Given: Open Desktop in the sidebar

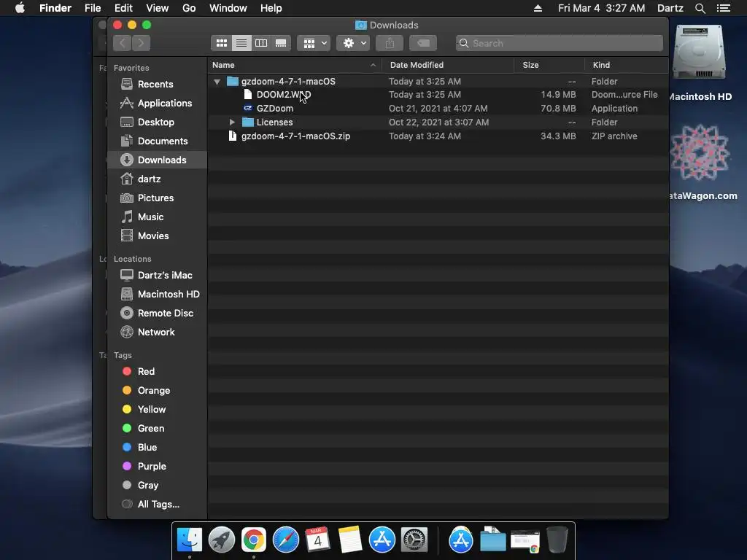Looking at the screenshot, I should click(x=158, y=122).
